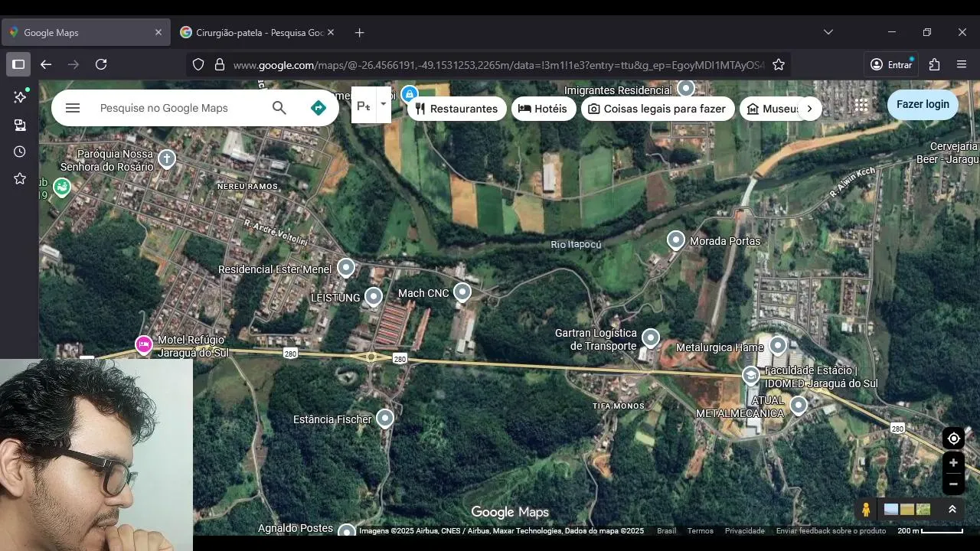The image size is (980, 551).
Task: Go back to the previous page
Action: click(x=46, y=64)
